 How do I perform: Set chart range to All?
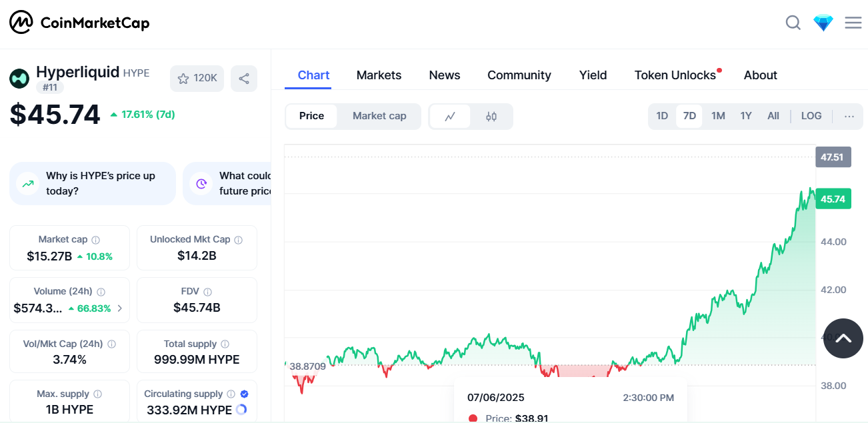773,116
